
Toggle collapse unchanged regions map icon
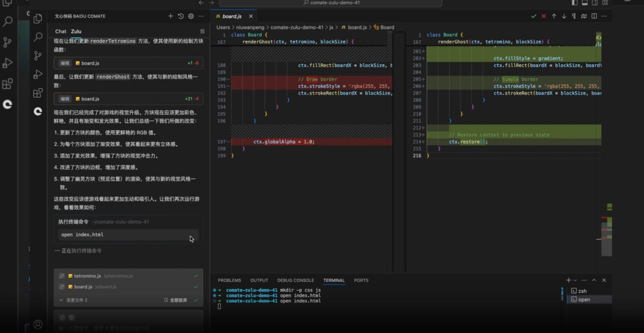click(584, 16)
